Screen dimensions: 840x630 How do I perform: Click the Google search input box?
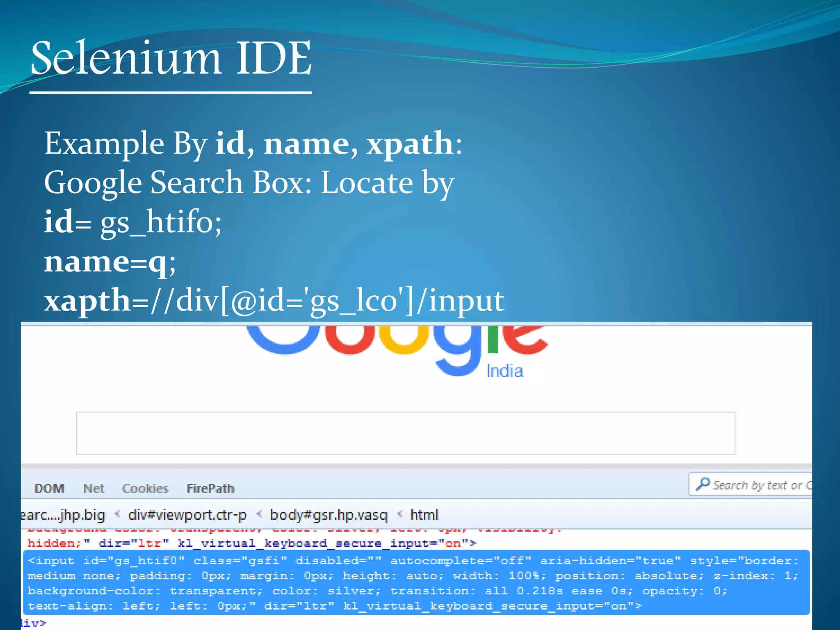pyautogui.click(x=405, y=433)
